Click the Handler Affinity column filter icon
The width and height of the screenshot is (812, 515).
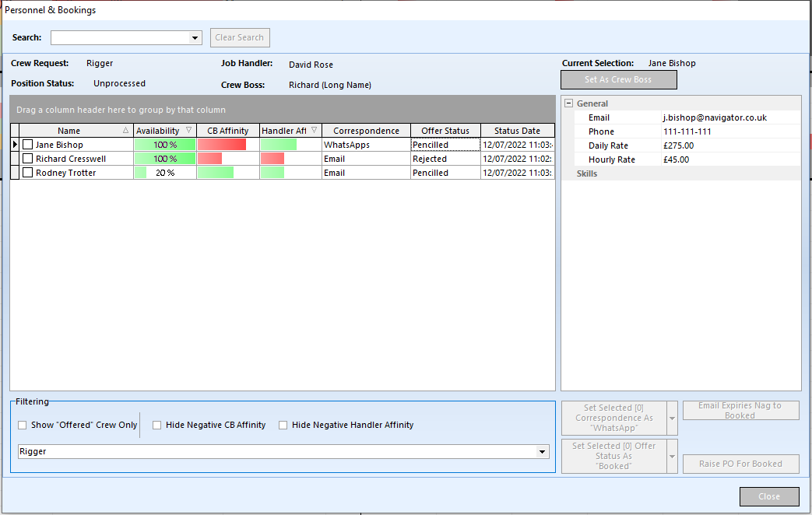[x=314, y=131]
